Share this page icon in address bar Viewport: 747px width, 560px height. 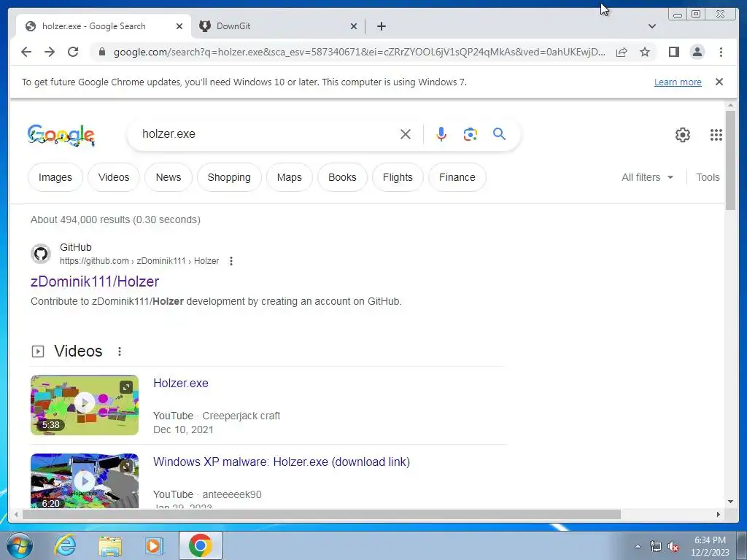(x=622, y=52)
